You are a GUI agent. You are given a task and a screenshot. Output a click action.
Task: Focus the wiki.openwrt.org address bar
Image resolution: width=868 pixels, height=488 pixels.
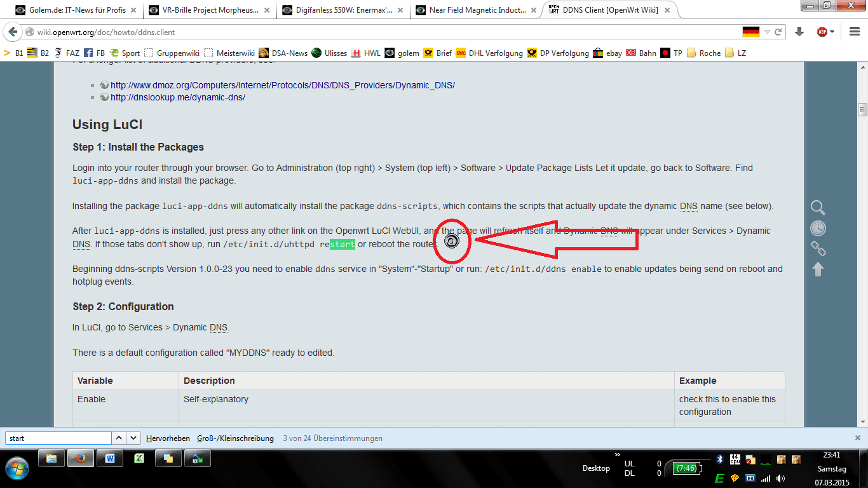click(381, 32)
